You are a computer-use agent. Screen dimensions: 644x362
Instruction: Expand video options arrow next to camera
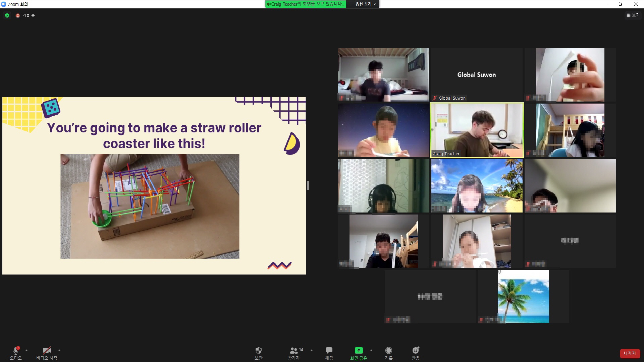[x=59, y=351]
